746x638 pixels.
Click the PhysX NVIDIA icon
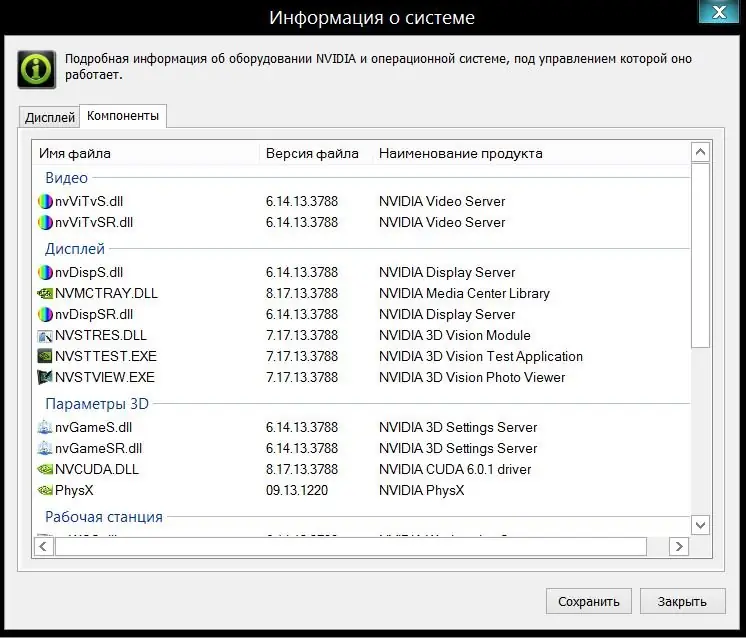[x=45, y=491]
